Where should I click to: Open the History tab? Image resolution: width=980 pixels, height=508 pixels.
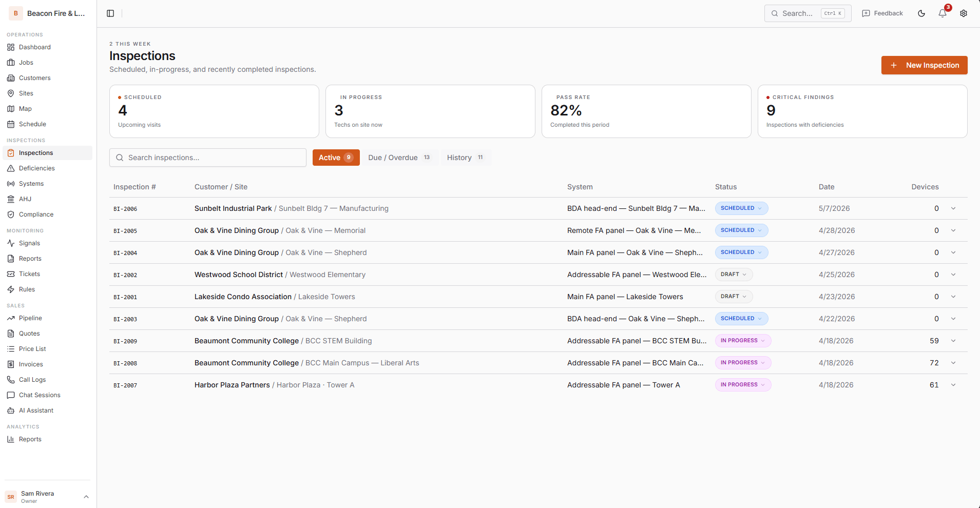pos(464,158)
